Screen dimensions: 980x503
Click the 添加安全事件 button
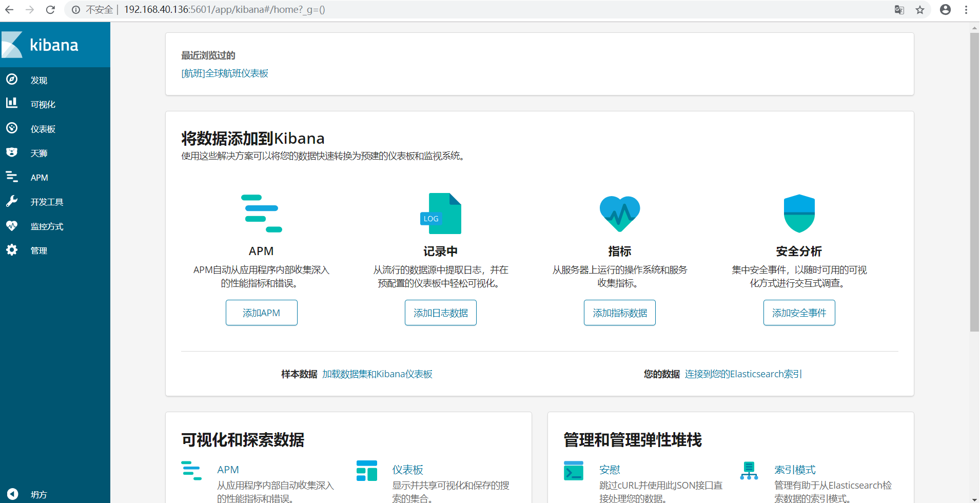pyautogui.click(x=799, y=313)
